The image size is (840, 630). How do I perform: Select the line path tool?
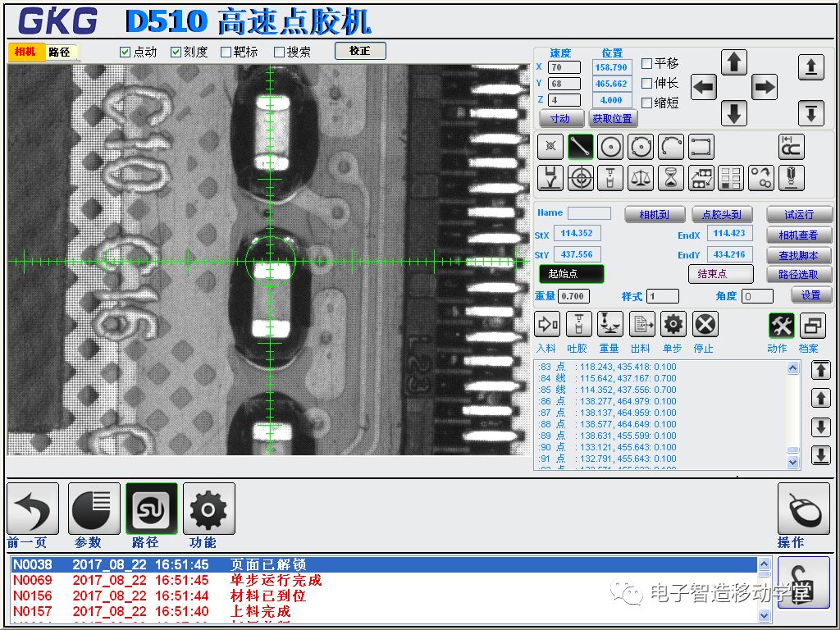pyautogui.click(x=581, y=146)
